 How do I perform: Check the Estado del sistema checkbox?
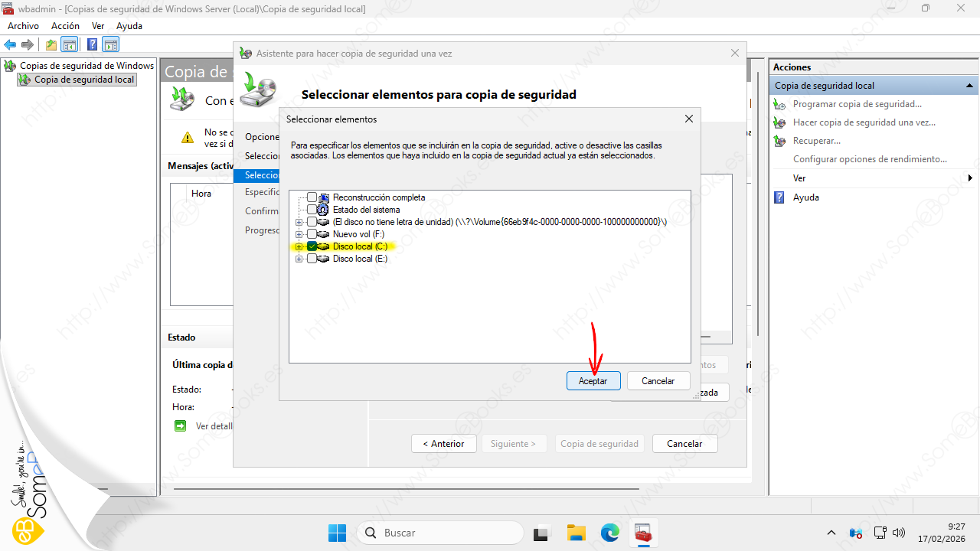pyautogui.click(x=312, y=210)
